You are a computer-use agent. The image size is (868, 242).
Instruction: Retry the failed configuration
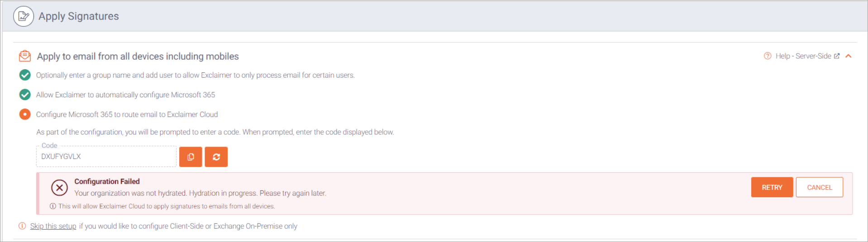772,187
